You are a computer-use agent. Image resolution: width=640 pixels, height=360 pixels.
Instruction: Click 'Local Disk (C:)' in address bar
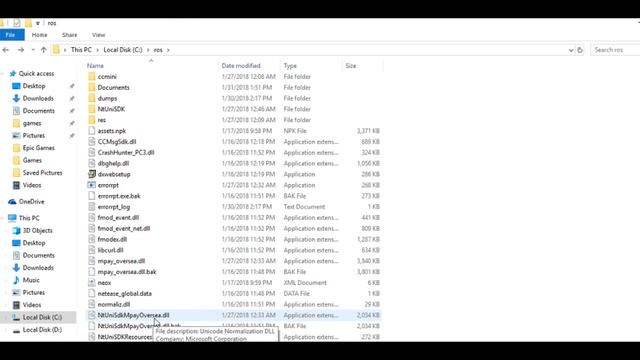point(123,50)
